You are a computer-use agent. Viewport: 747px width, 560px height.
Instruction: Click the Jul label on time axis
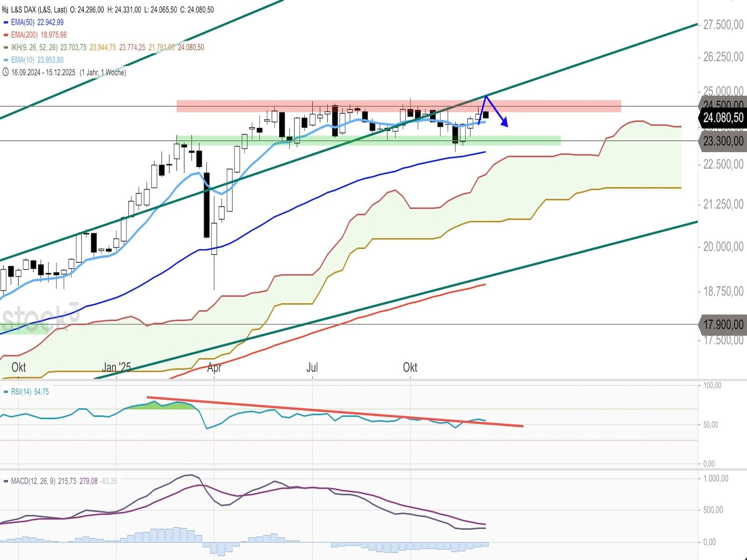click(x=312, y=367)
